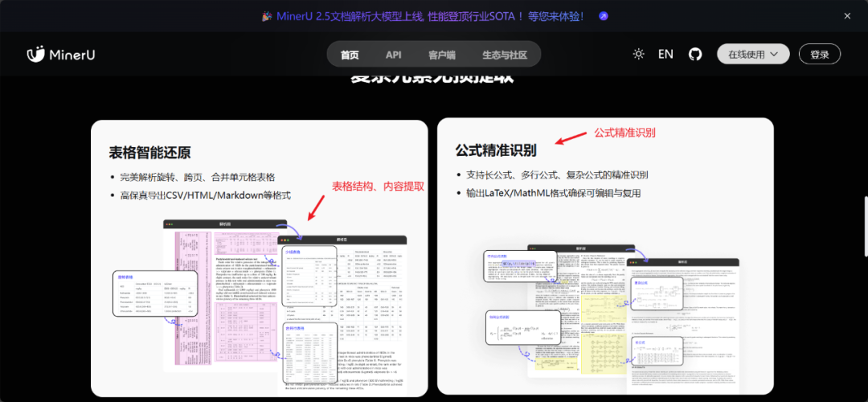This screenshot has height=402, width=868.
Task: Click the 公式精准识别 card heading
Action: (497, 150)
